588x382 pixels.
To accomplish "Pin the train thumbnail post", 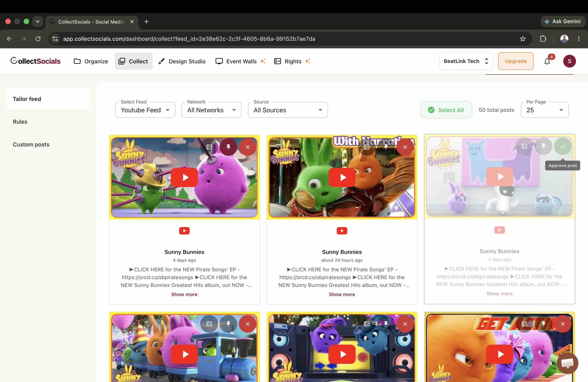I will pyautogui.click(x=228, y=324).
